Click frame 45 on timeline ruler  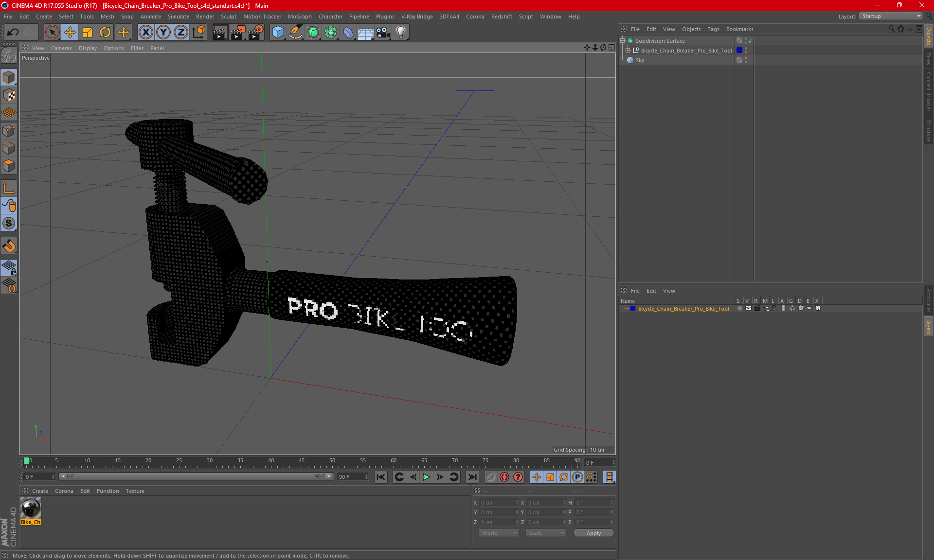coord(302,461)
